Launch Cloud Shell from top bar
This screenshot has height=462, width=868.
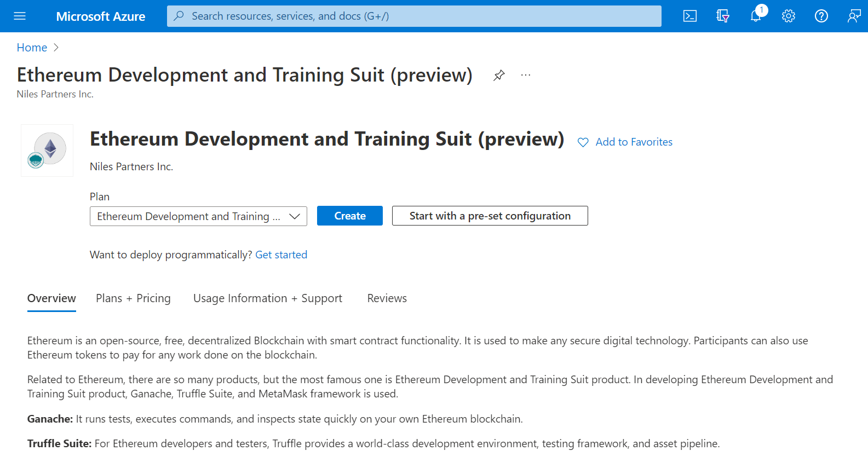(x=690, y=16)
